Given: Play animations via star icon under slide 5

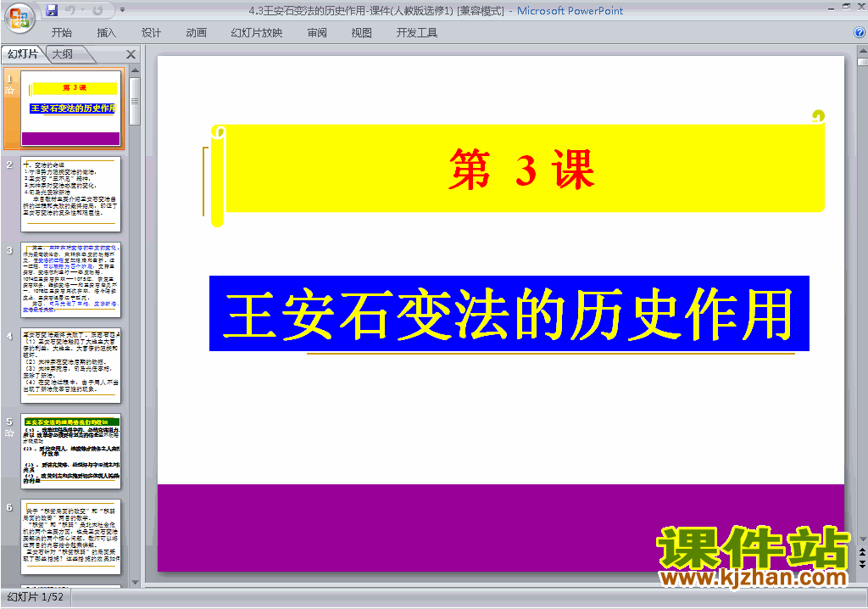Looking at the screenshot, I should 9,433.
